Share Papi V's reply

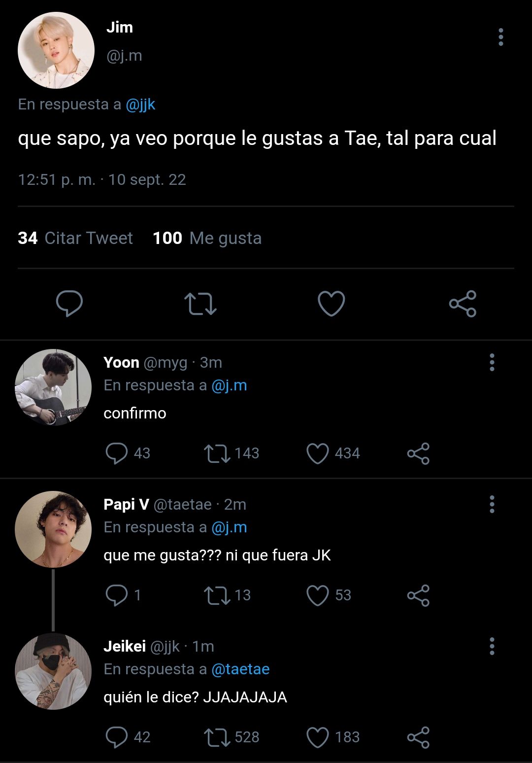click(418, 595)
